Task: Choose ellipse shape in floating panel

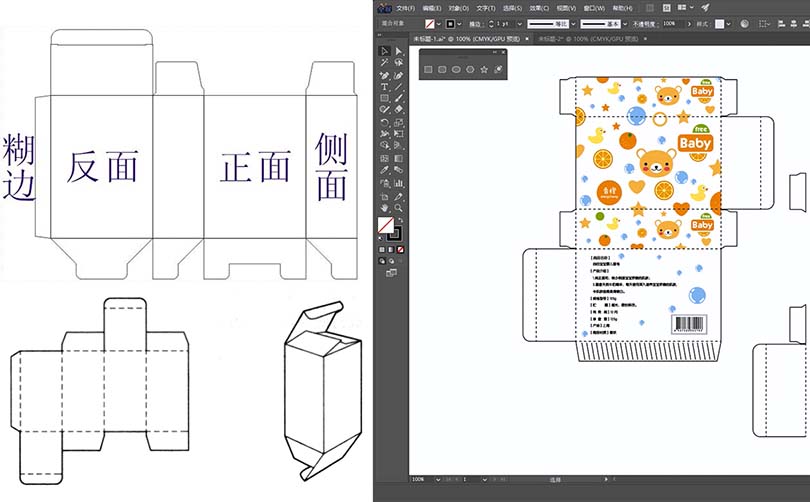Action: tap(456, 69)
